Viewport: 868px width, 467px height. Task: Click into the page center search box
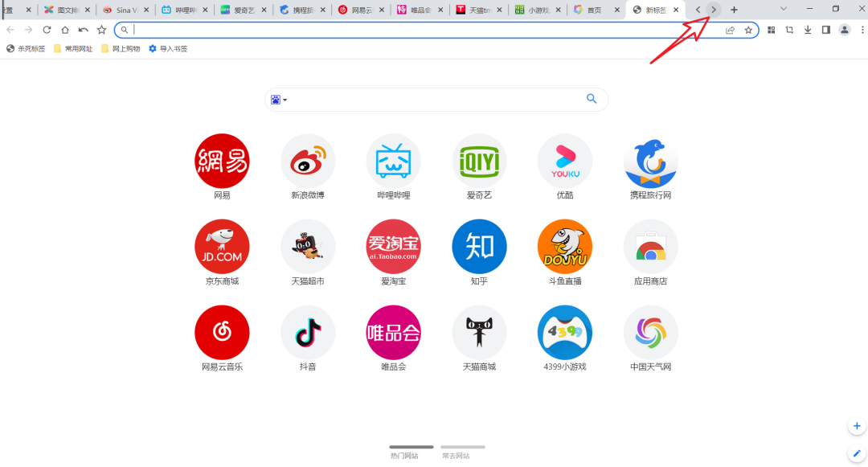point(436,100)
